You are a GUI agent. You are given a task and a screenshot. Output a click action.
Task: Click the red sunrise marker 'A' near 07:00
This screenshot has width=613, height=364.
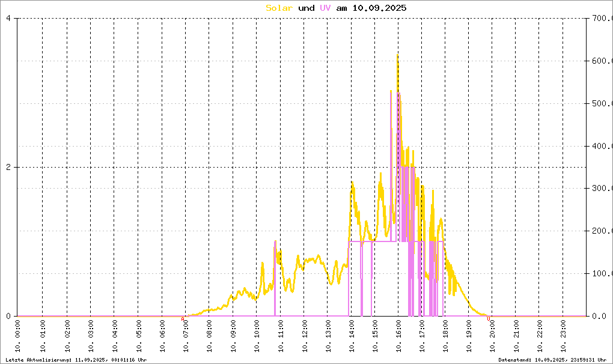(x=183, y=319)
